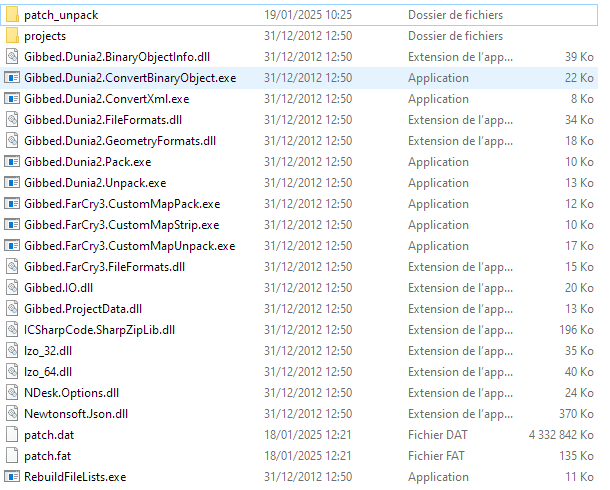Click the lzo_64.dll file icon
610x490 pixels.
tap(12, 372)
